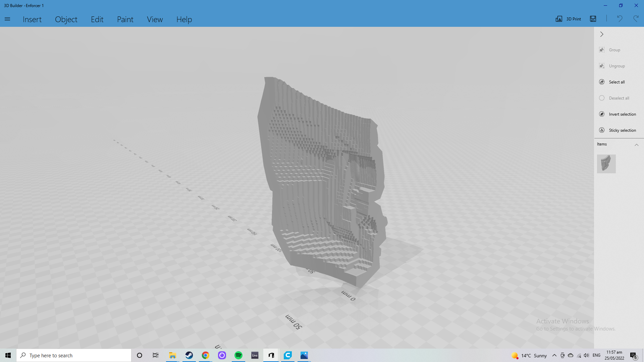Collapse the Items section
The width and height of the screenshot is (644, 362).
click(x=636, y=145)
